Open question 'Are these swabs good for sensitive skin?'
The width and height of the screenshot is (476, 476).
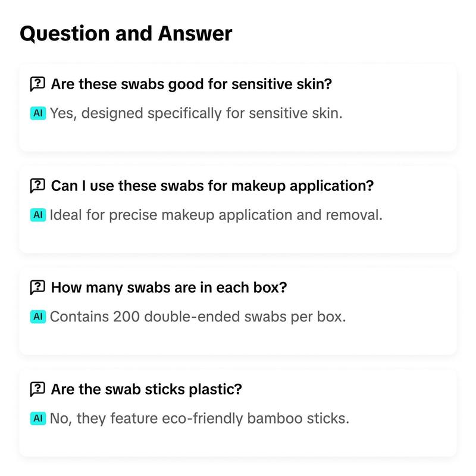191,84
